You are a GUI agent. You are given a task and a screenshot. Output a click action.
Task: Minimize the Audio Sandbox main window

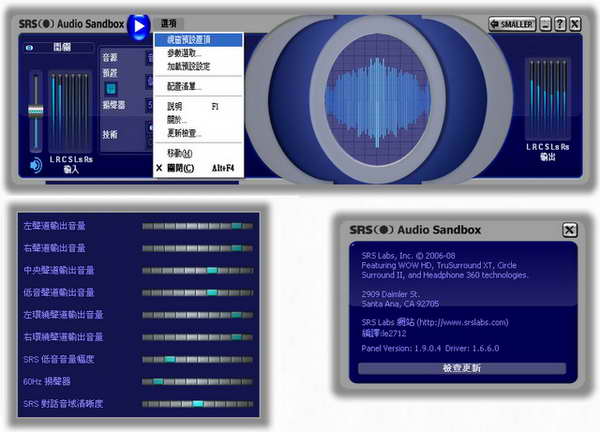point(545,24)
